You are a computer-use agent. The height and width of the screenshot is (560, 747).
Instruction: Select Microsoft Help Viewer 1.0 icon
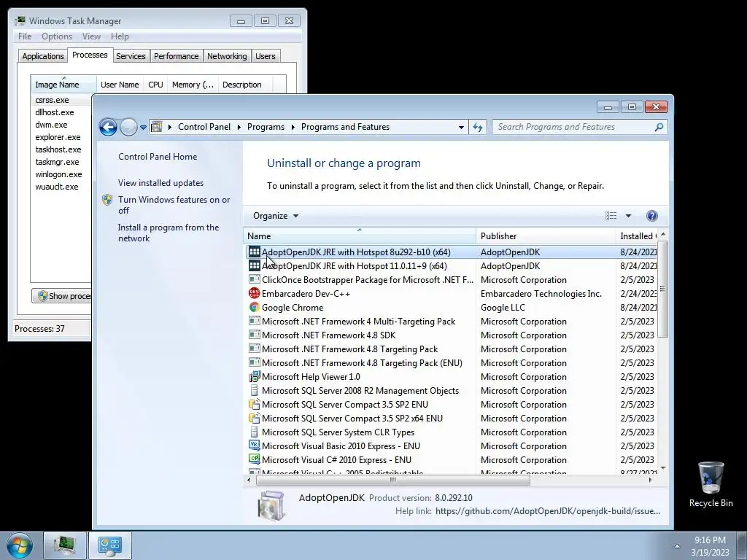click(x=255, y=377)
